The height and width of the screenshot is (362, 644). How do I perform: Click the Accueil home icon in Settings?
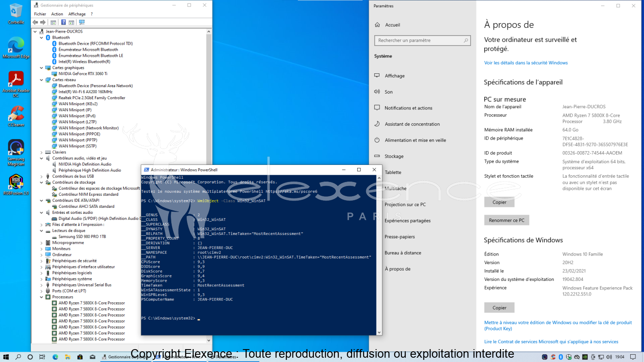click(377, 25)
